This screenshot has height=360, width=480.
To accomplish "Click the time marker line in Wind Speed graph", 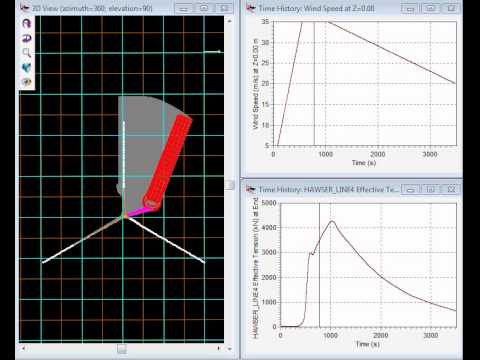I will (314, 83).
